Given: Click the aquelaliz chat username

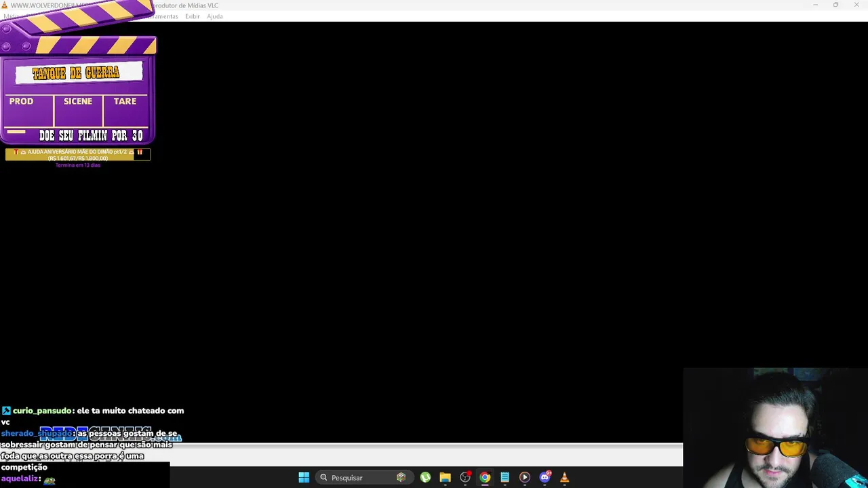Looking at the screenshot, I should click(x=19, y=479).
